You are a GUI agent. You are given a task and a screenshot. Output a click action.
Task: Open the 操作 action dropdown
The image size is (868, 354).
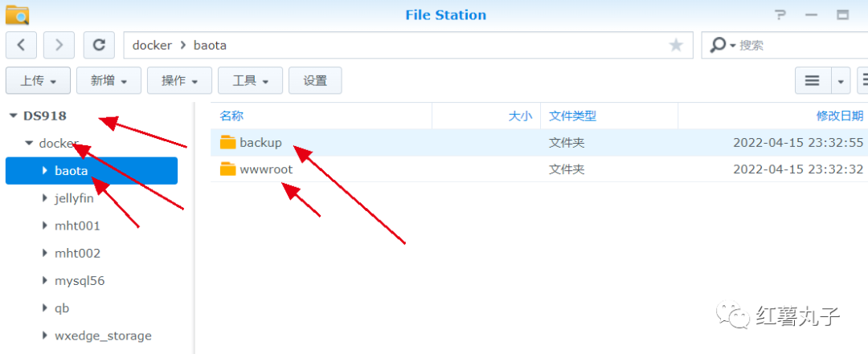pos(179,81)
